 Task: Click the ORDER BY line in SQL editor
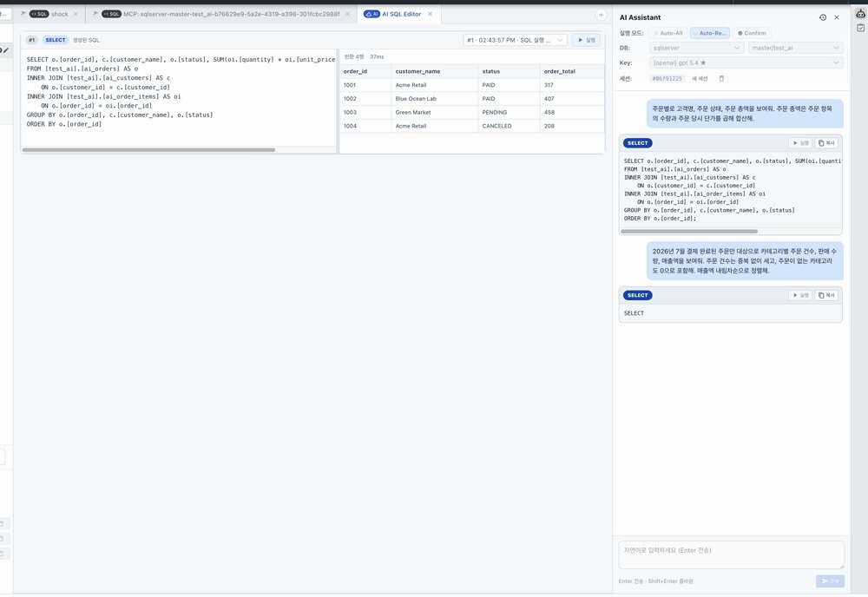pos(64,124)
